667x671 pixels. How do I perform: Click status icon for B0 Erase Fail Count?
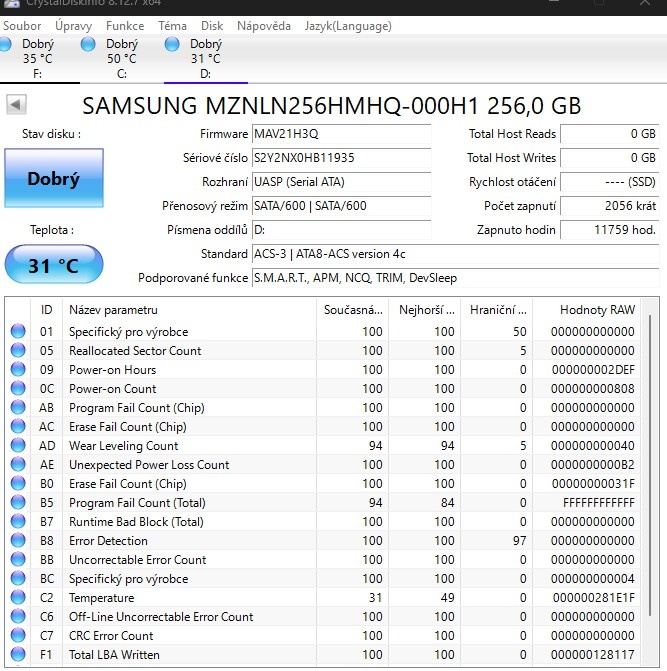pyautogui.click(x=18, y=483)
